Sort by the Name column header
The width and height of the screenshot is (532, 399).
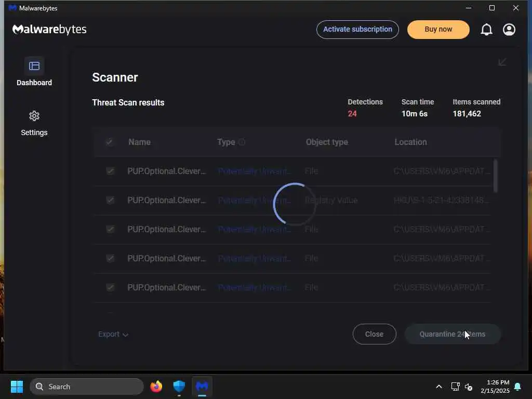pos(139,142)
